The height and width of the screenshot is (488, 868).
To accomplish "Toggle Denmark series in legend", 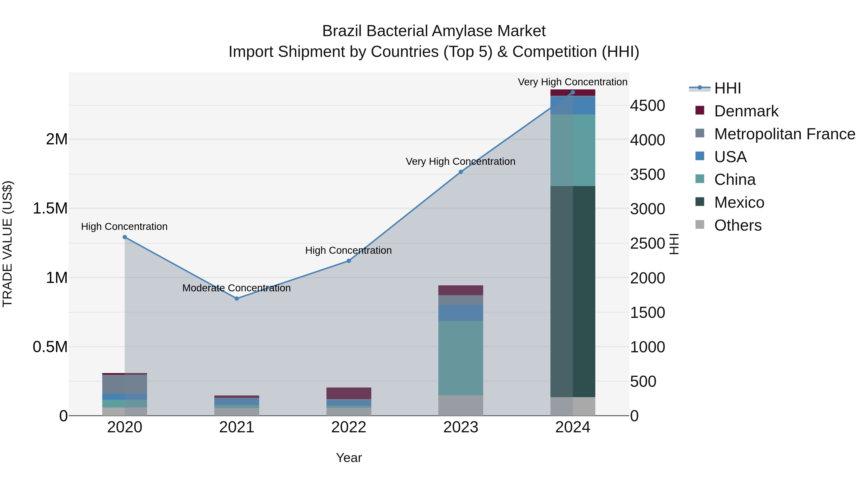I will [x=737, y=111].
